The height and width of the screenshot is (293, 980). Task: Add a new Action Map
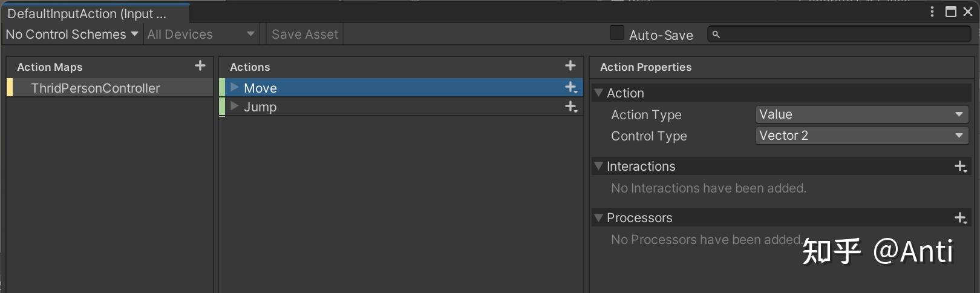click(x=200, y=66)
